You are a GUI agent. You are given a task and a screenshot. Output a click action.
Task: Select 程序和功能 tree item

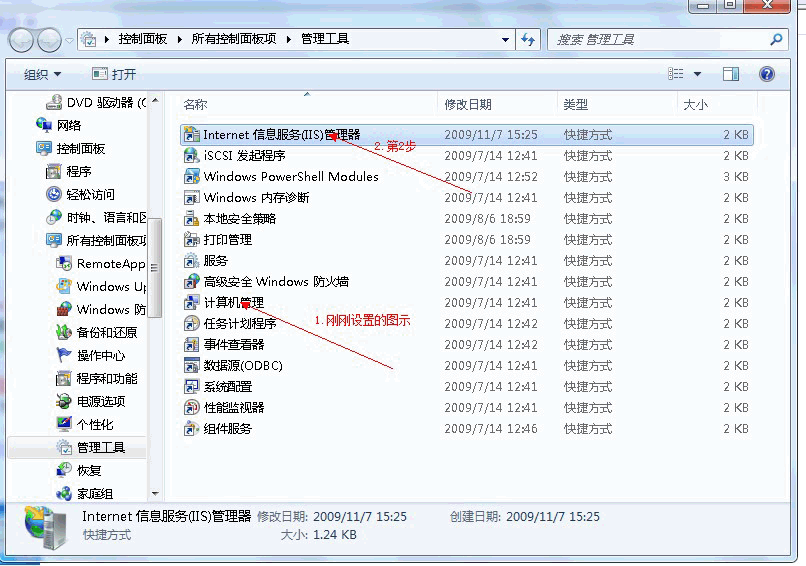97,379
